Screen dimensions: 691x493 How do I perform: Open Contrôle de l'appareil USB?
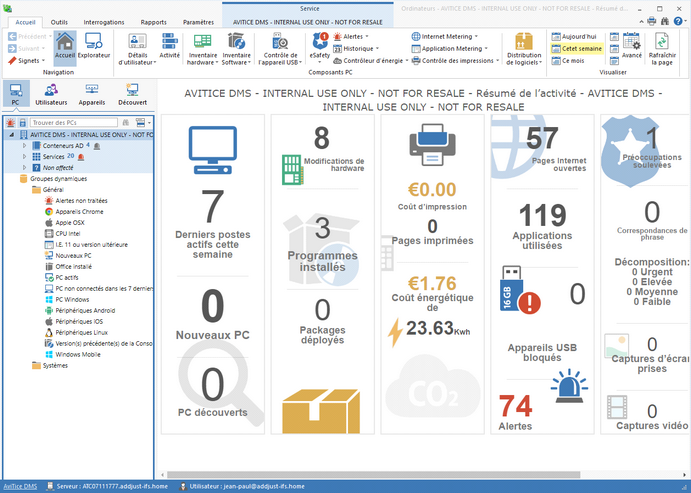(280, 48)
